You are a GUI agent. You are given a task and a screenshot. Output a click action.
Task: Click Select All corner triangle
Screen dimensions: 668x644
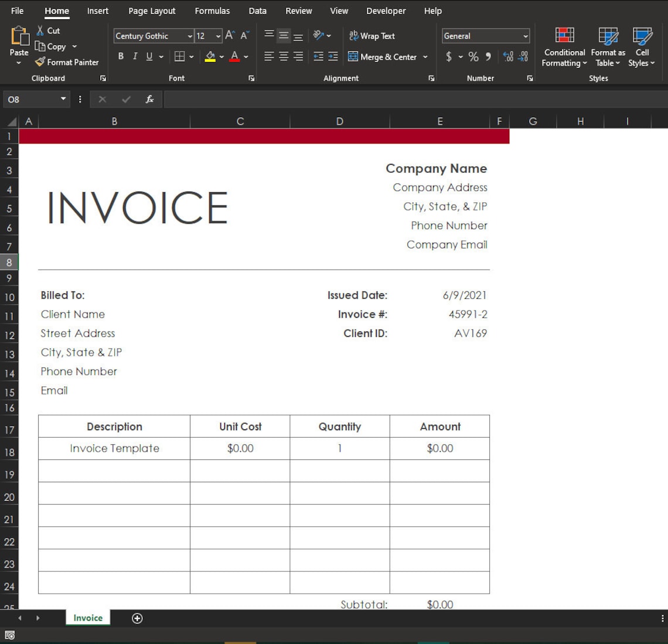tap(12, 122)
